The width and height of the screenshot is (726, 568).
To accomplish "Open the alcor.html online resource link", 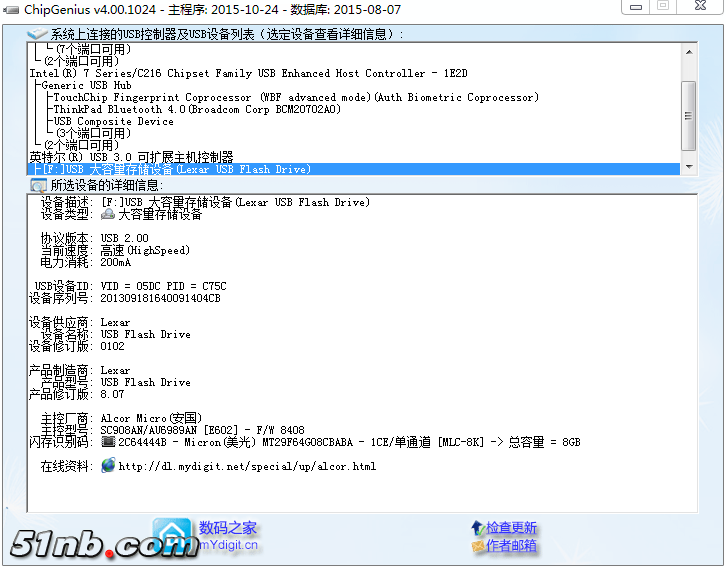I will (247, 466).
